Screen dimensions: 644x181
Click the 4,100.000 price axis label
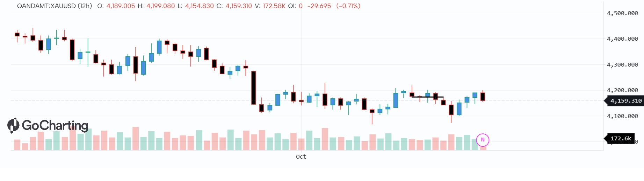click(x=622, y=116)
